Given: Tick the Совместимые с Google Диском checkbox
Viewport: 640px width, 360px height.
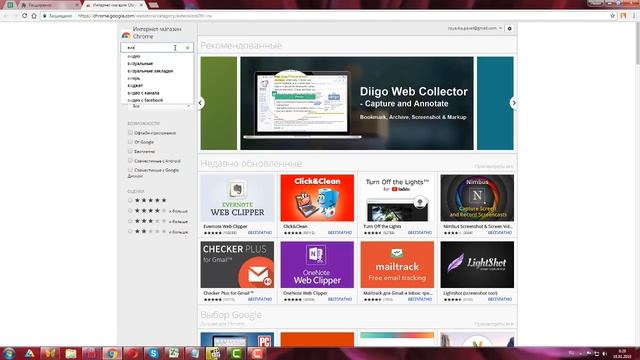Looking at the screenshot, I should click(x=130, y=170).
